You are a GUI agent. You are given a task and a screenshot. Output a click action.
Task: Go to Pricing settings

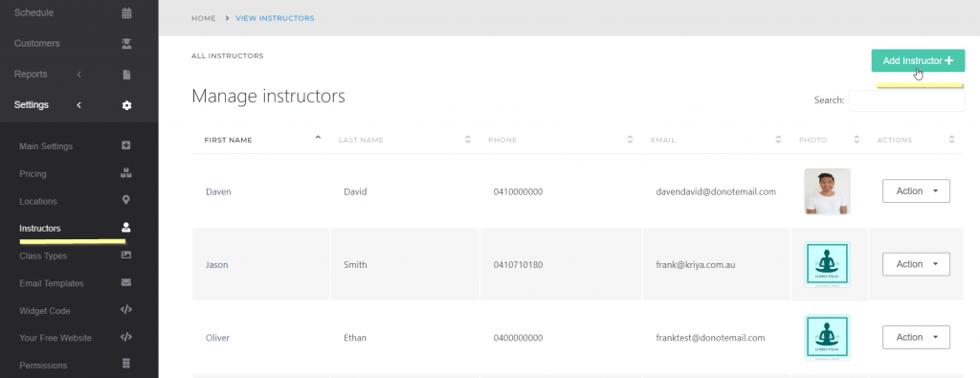coord(33,174)
